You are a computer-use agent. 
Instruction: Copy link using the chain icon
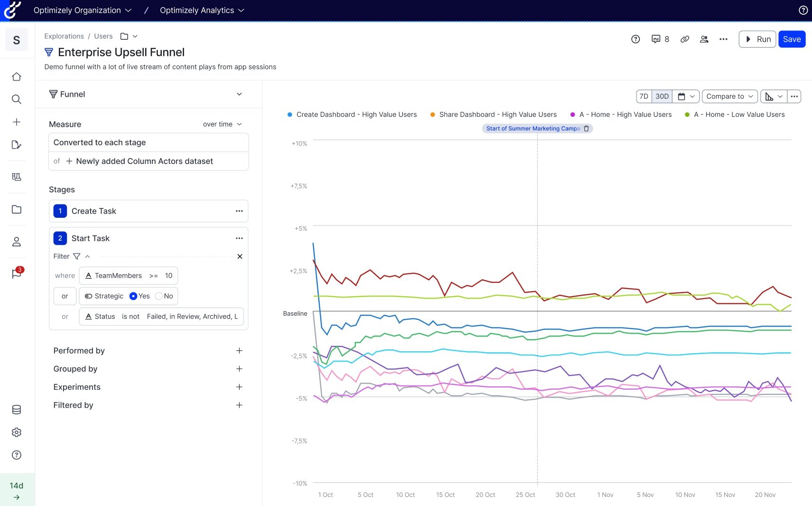click(684, 39)
